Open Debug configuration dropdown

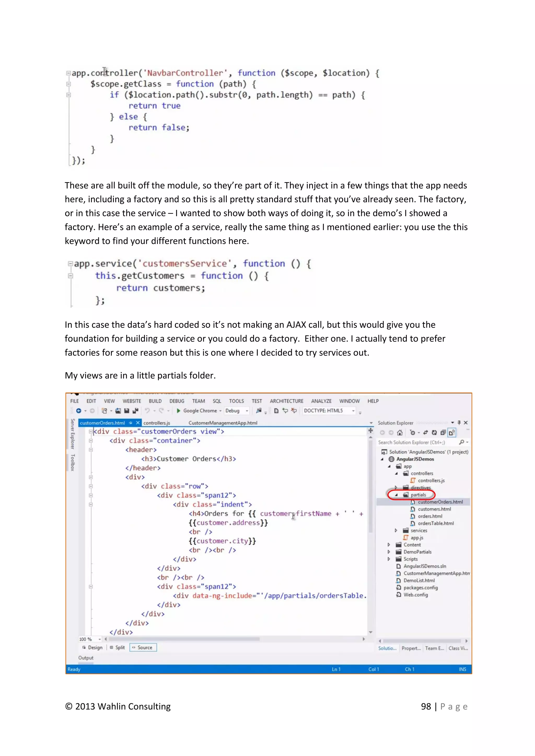coord(247,411)
